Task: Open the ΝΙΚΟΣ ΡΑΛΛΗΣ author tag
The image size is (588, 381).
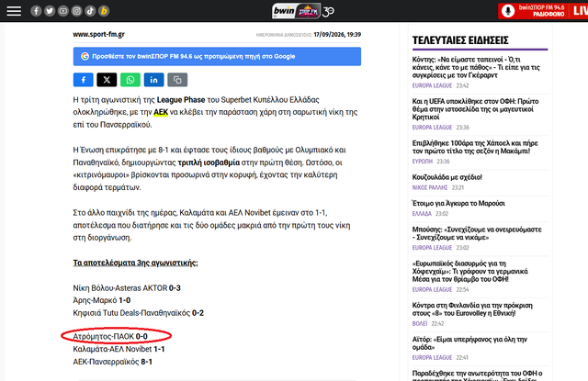Action: [x=430, y=187]
